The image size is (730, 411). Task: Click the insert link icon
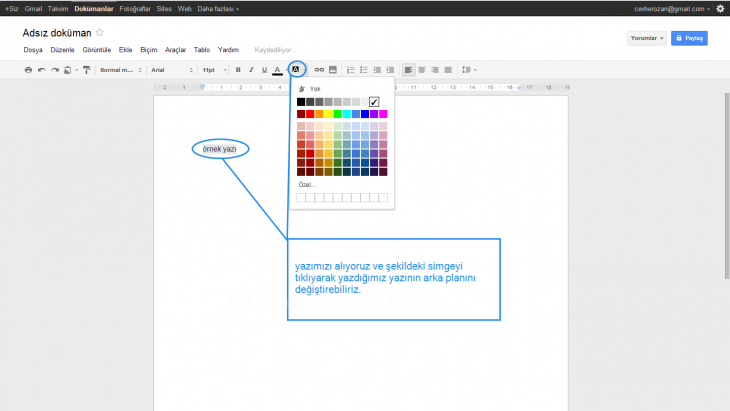point(320,70)
